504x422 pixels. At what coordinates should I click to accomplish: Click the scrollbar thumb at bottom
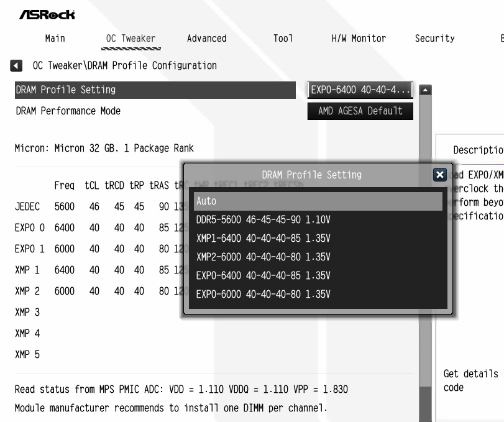pyautogui.click(x=425, y=404)
